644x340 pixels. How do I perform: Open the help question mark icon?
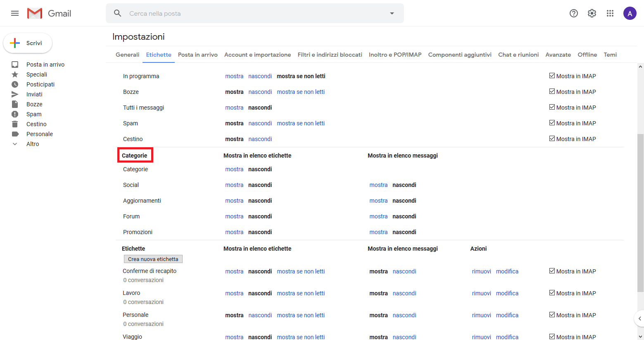tap(574, 13)
